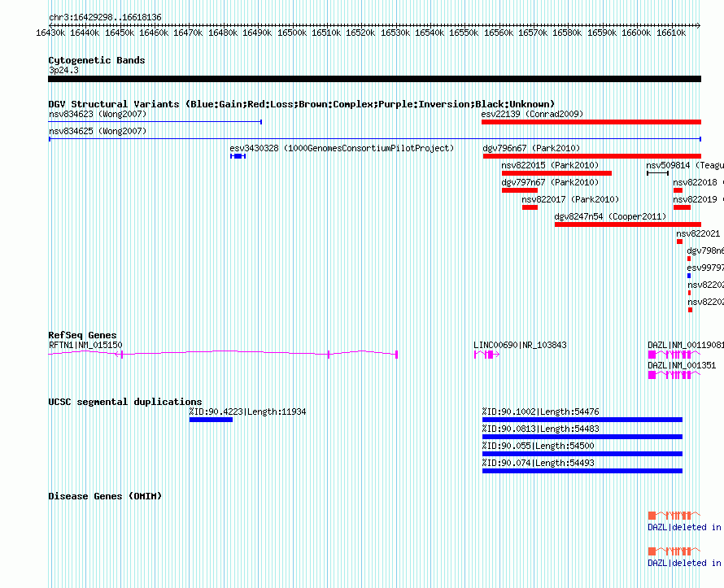Image resolution: width=724 pixels, height=588 pixels.
Task: Open the RFTN1|NM_015150 gene label
Action: pos(86,345)
